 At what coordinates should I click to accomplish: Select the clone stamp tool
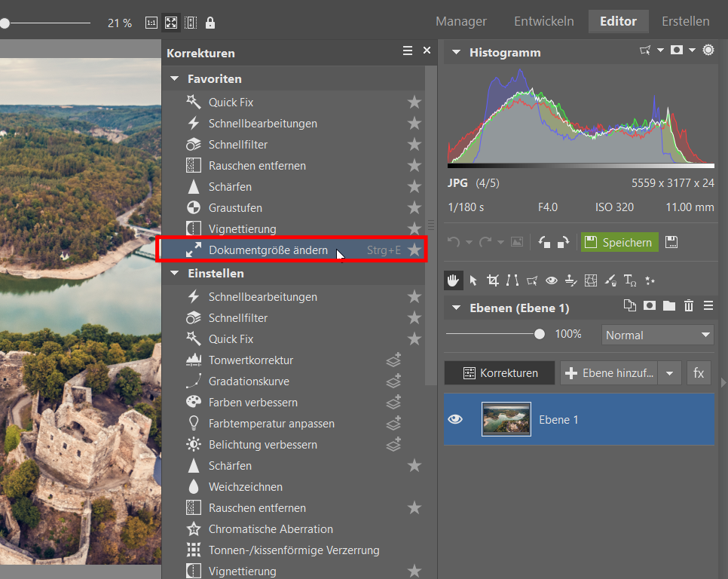coord(571,280)
